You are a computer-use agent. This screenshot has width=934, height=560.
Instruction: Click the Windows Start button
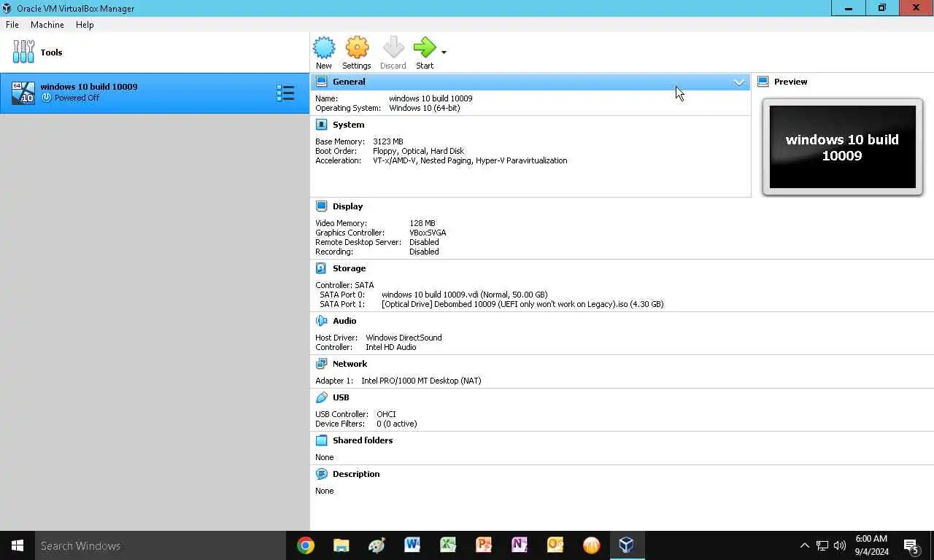(x=18, y=545)
